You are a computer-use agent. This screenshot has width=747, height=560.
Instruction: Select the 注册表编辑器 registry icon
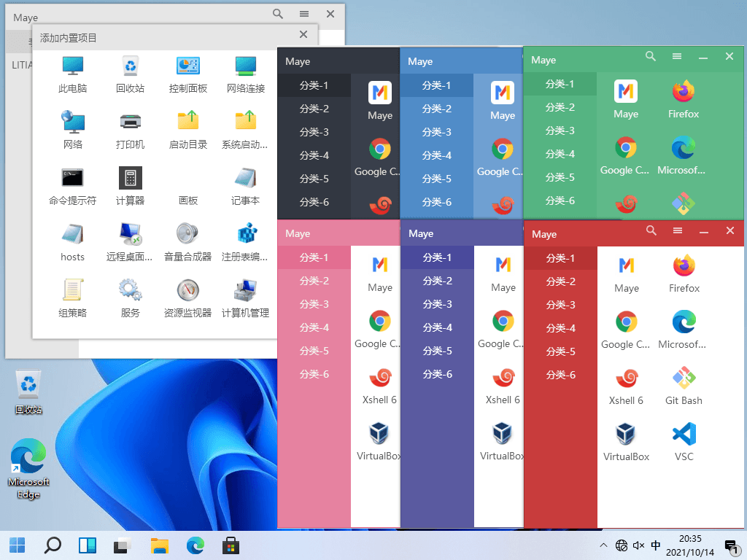245,242
